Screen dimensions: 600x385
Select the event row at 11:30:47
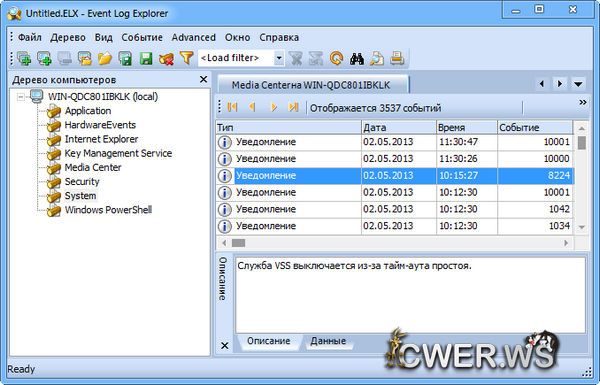(x=395, y=142)
